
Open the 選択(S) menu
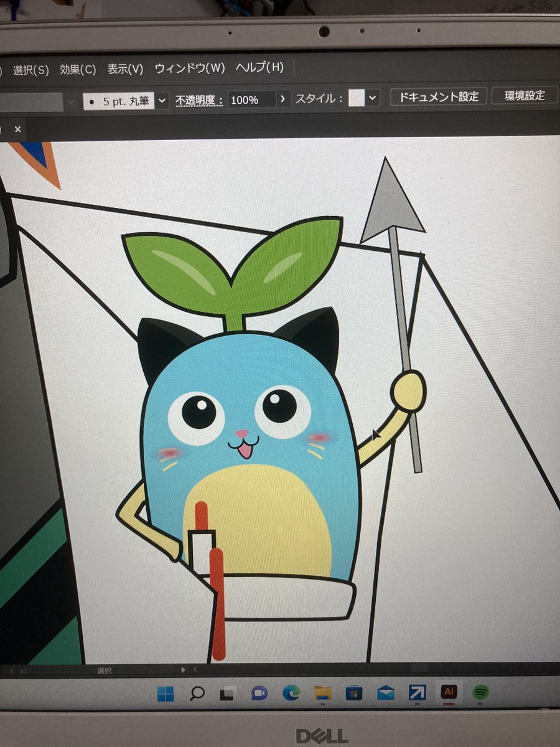point(30,70)
